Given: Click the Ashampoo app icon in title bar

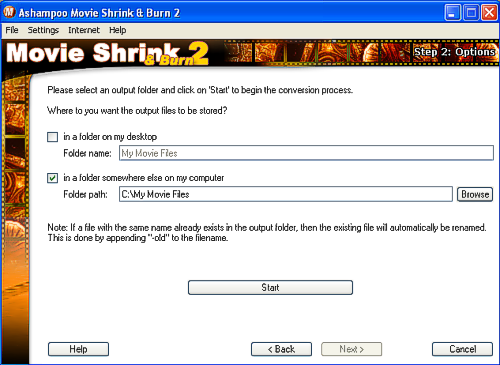Looking at the screenshot, I should (x=9, y=12).
